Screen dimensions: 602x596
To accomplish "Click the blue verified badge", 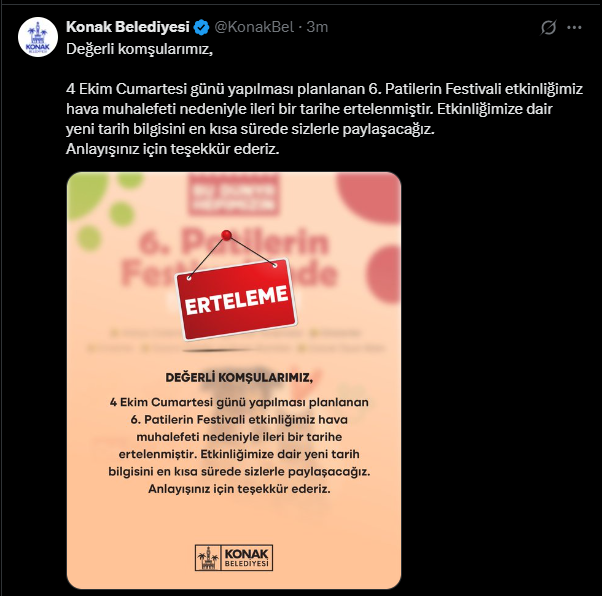I will click(201, 28).
